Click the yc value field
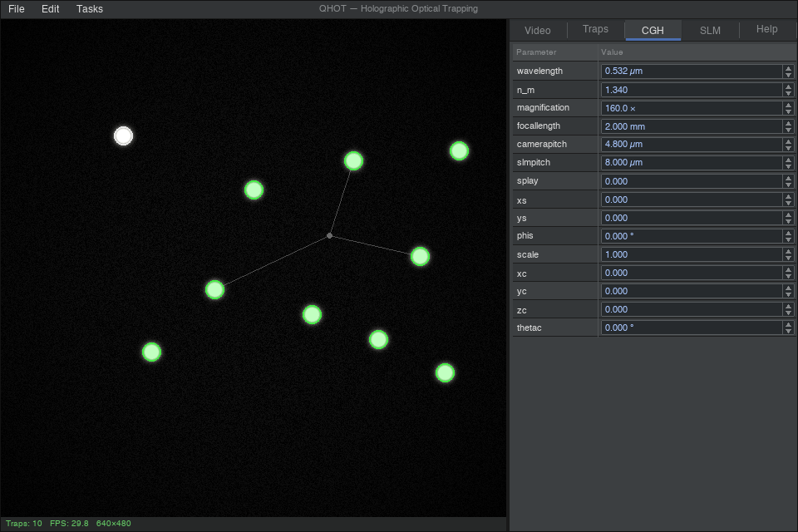 click(692, 291)
